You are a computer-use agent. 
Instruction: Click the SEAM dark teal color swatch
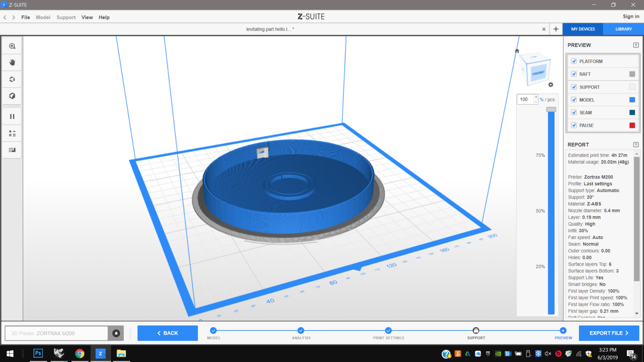[632, 113]
